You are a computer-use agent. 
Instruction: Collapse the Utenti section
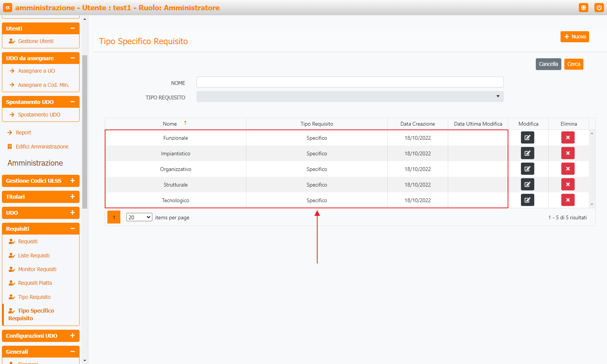coord(72,28)
